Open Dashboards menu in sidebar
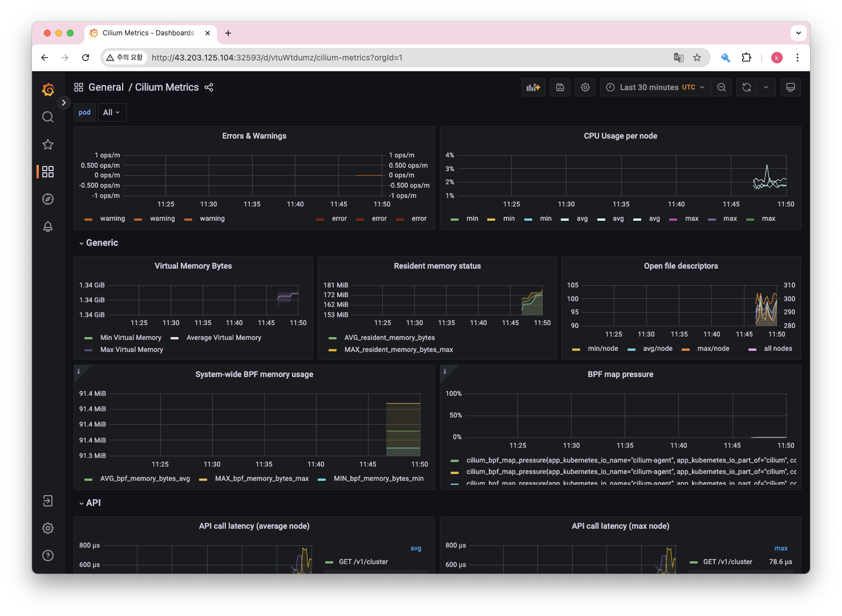 [x=48, y=172]
